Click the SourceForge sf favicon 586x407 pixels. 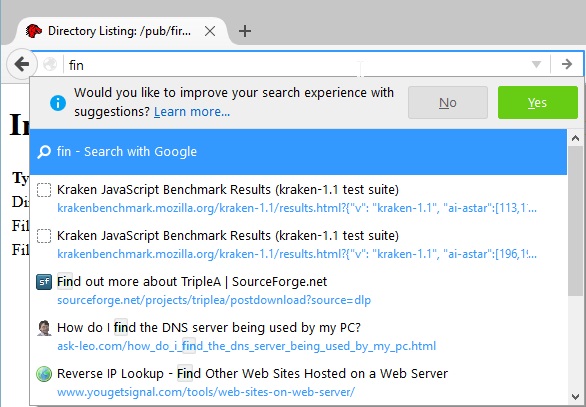44,282
